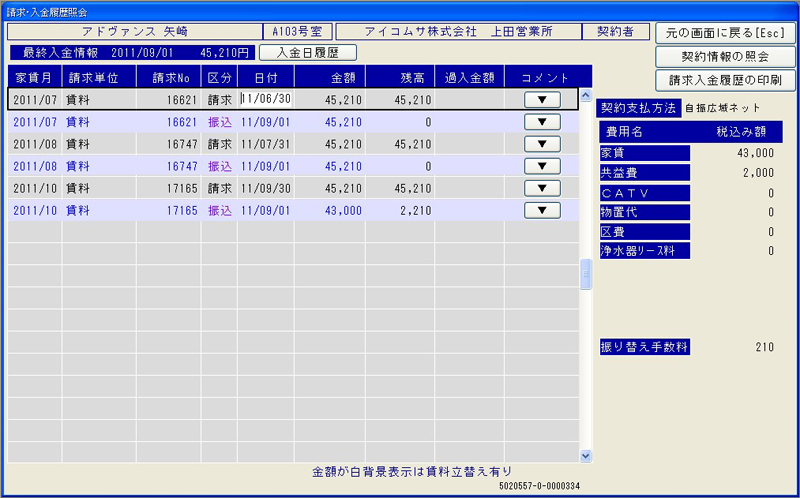Click the 契約支払方法 button
Image resolution: width=800 pixels, height=498 pixels.
pos(638,107)
